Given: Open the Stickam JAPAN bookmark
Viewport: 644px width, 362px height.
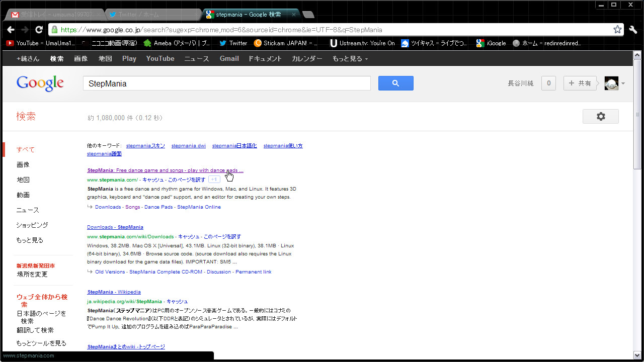Looking at the screenshot, I should click(286, 43).
